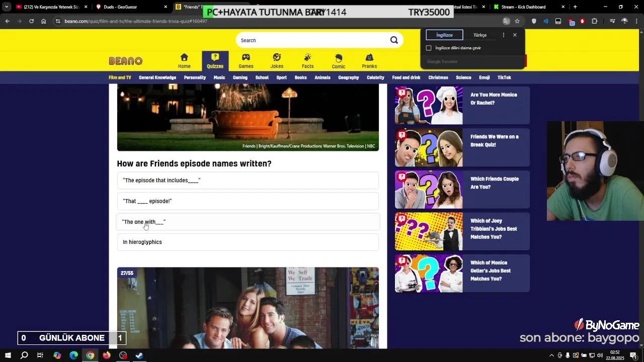Close the Kick Dashboard tab
The image size is (644, 362).
tap(563, 7)
